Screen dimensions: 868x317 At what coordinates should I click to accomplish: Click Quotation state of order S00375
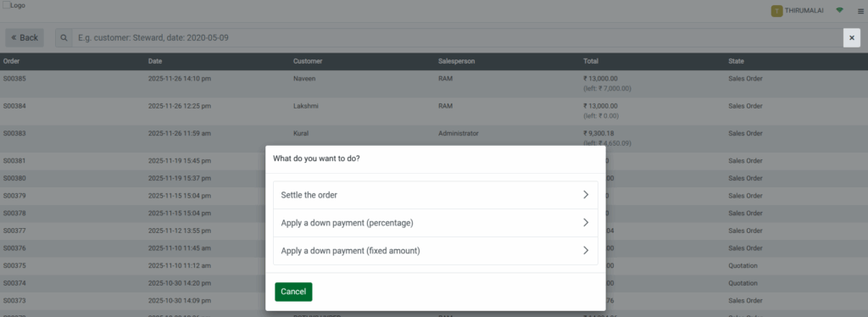pos(743,265)
